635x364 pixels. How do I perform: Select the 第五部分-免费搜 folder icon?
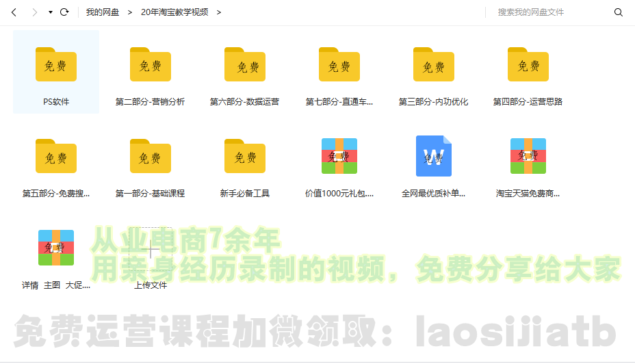56,156
